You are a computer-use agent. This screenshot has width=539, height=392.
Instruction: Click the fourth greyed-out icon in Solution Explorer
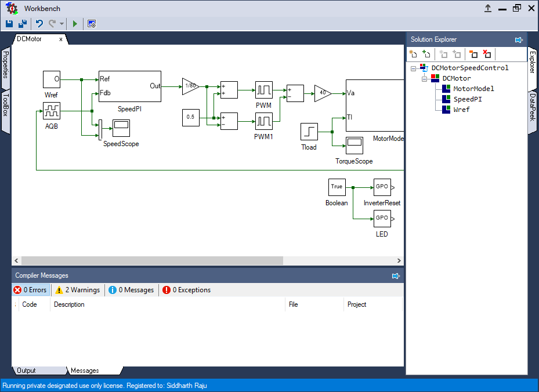pyautogui.click(x=457, y=54)
